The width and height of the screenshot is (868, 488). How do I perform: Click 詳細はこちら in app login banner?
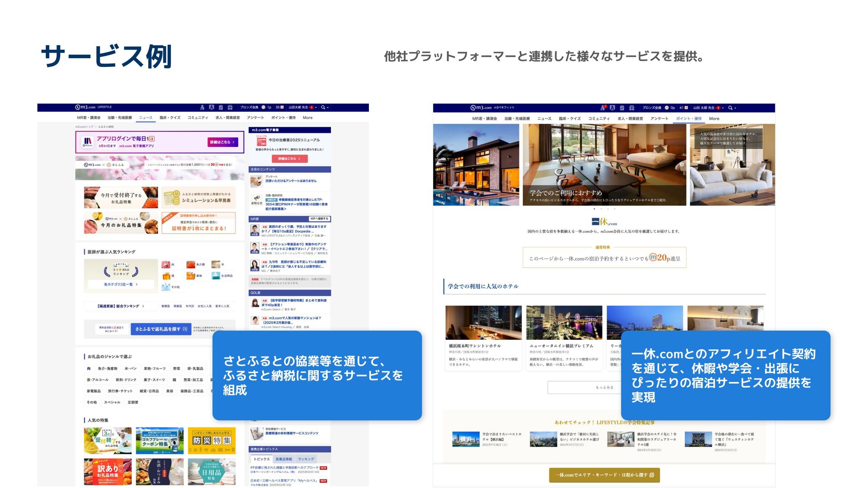click(222, 142)
